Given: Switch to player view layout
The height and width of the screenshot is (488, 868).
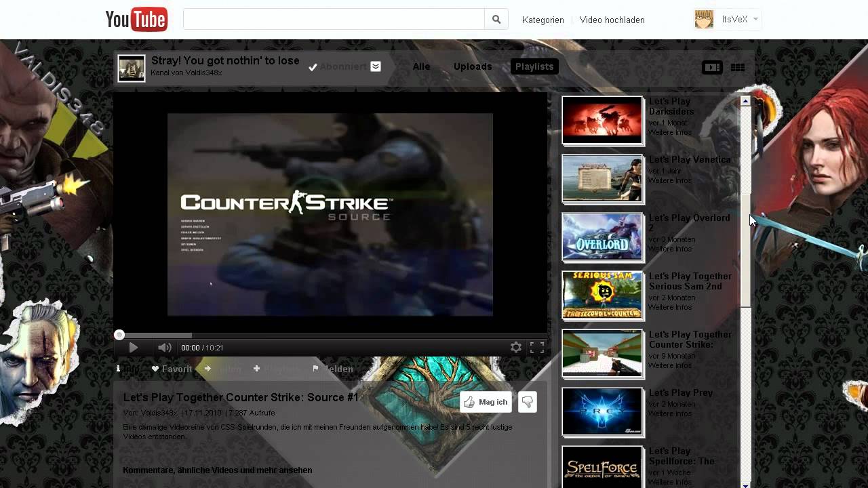Looking at the screenshot, I should pyautogui.click(x=712, y=67).
